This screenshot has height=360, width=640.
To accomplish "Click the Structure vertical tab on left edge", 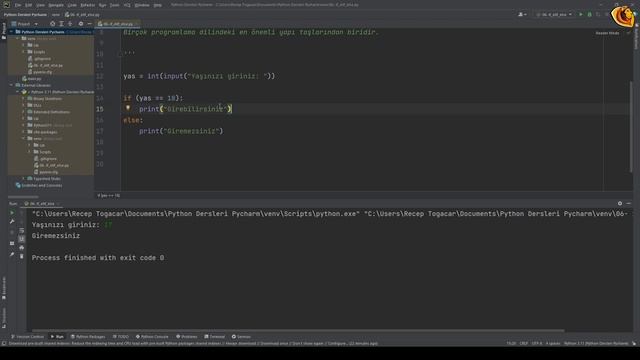I will pos(4,318).
